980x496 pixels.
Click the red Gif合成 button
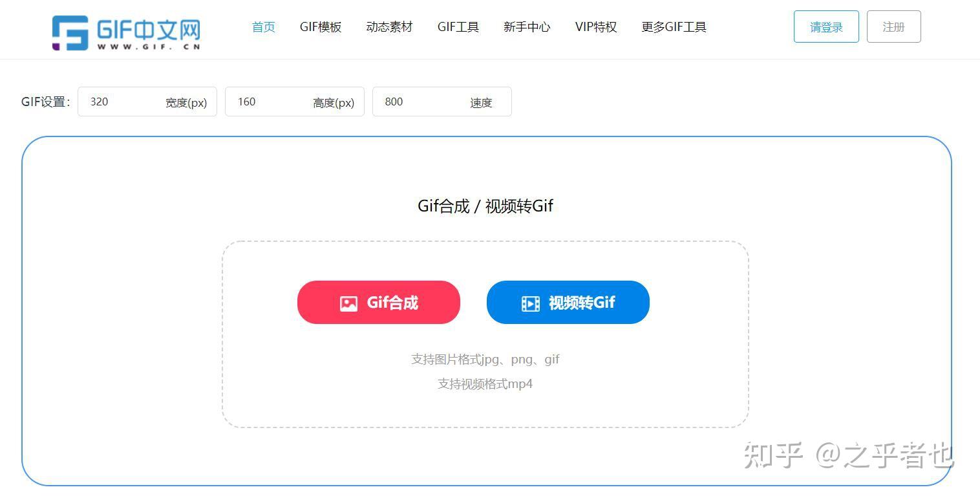[379, 302]
